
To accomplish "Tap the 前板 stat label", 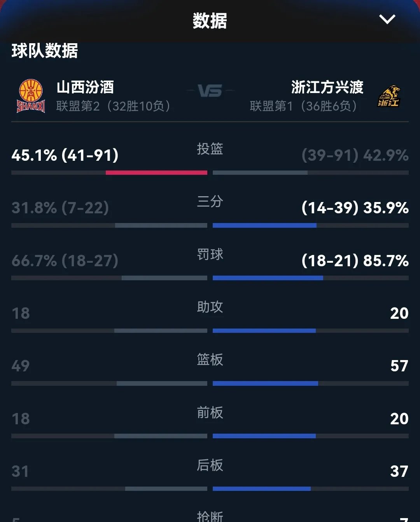I will (x=210, y=412).
